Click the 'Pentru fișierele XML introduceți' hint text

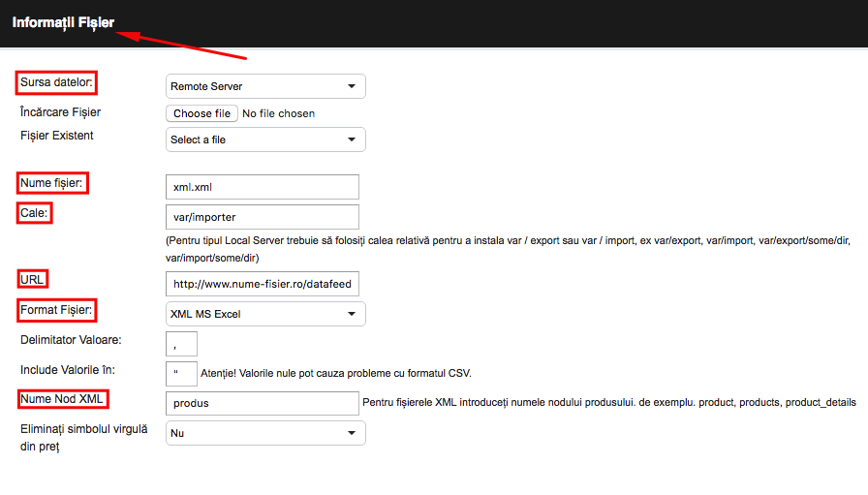[609, 403]
